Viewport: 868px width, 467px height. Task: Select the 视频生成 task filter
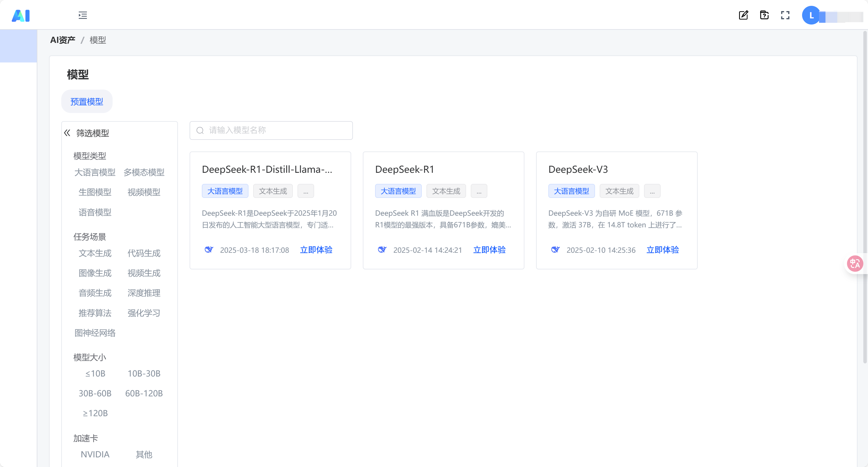pyautogui.click(x=144, y=273)
